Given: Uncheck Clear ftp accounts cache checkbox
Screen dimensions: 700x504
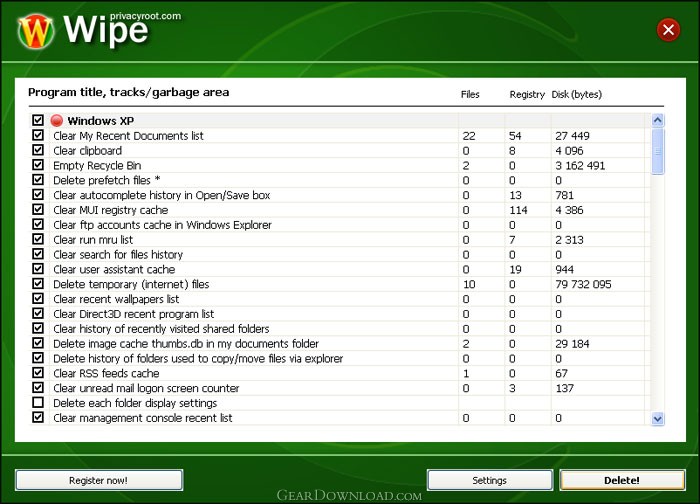Looking at the screenshot, I should pos(38,224).
